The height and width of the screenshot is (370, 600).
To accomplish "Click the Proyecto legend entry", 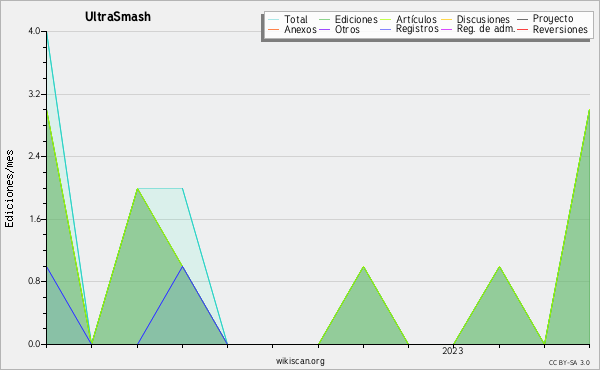I will point(545,18).
